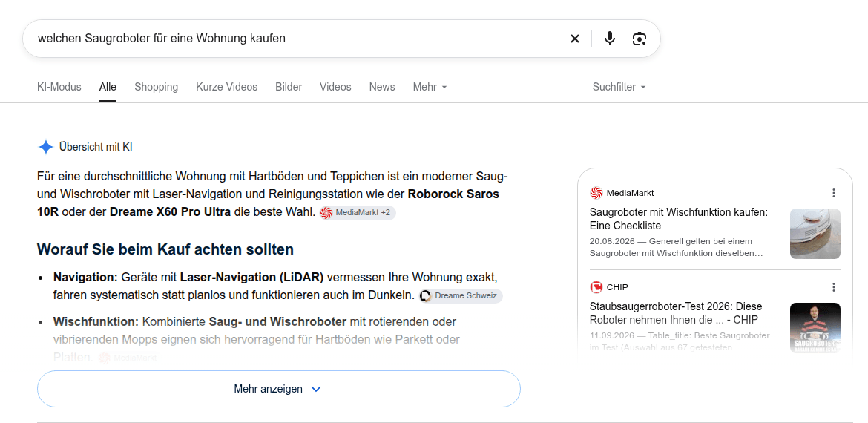The width and height of the screenshot is (868, 423).
Task: Click CHIP snippet date '11.09.2026'
Action: [611, 335]
